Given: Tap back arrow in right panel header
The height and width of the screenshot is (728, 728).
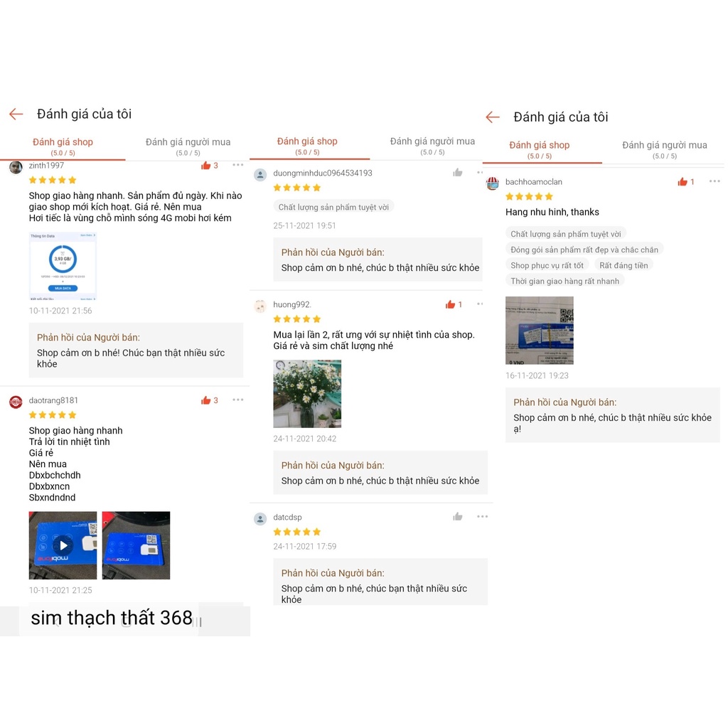Looking at the screenshot, I should point(493,117).
